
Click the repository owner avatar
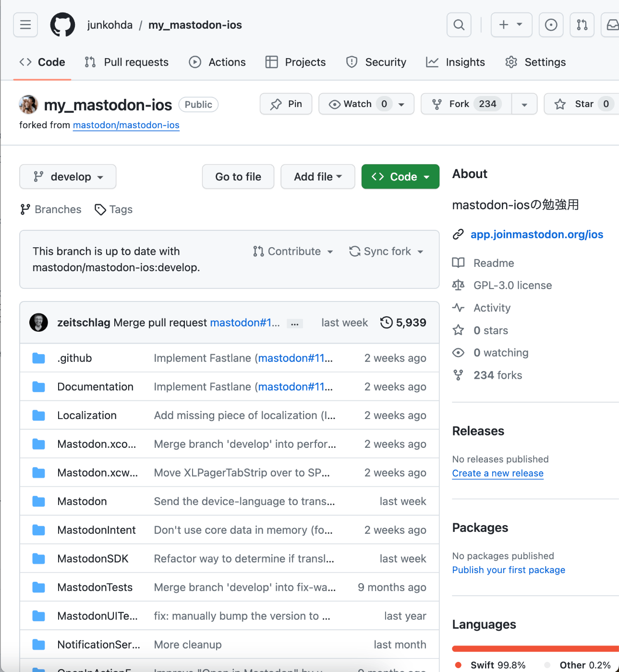pos(29,104)
